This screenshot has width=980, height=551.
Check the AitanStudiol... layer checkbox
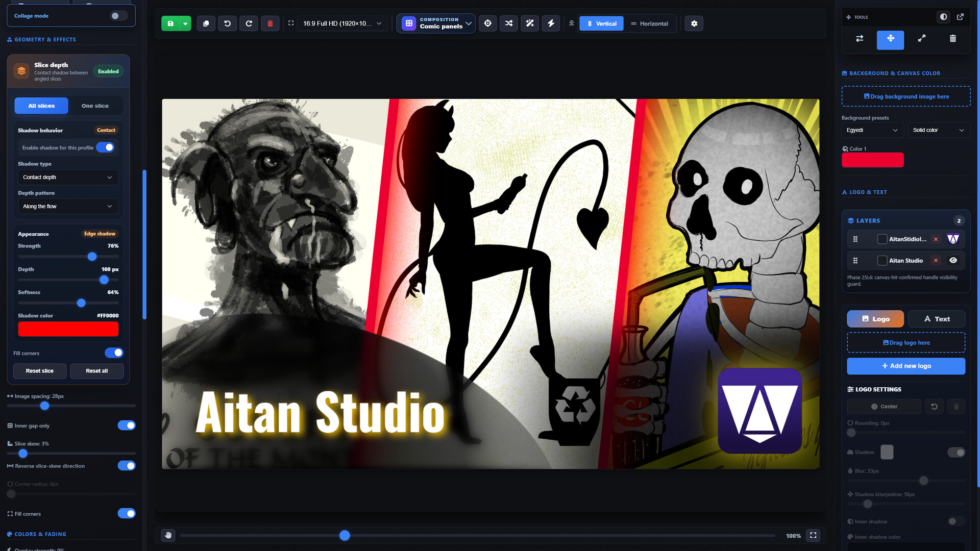[882, 239]
